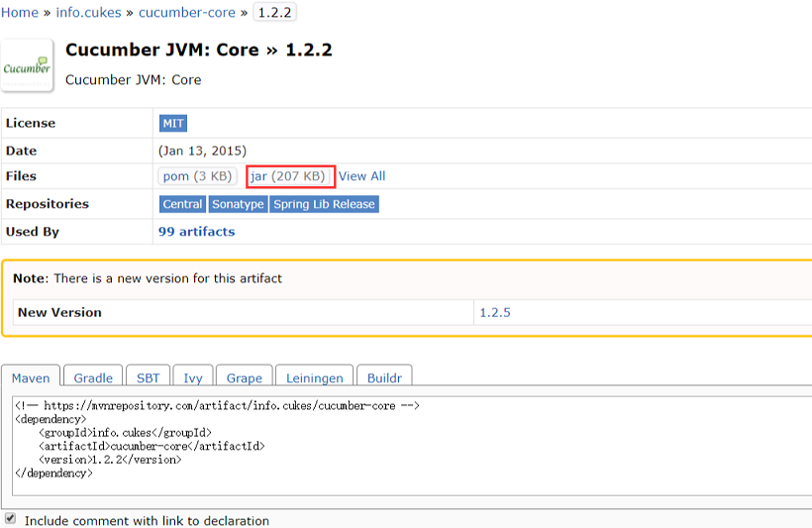Switch to the SBT tab
812x528 pixels.
click(x=148, y=377)
